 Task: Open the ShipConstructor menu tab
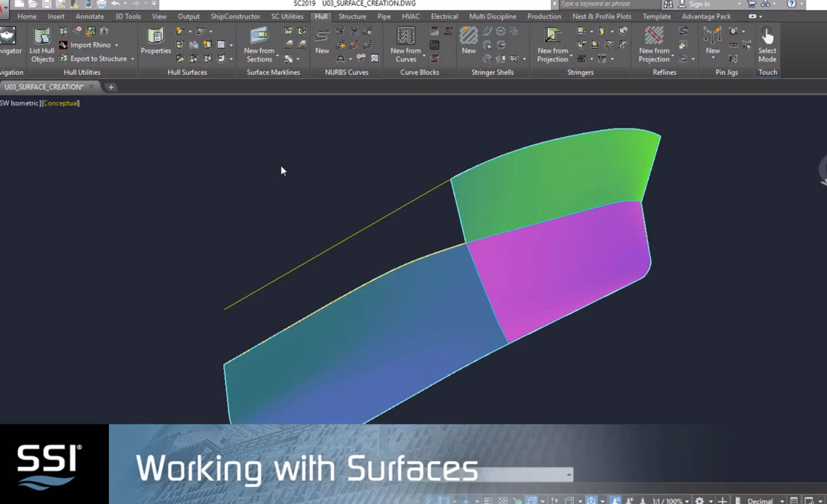tap(235, 17)
